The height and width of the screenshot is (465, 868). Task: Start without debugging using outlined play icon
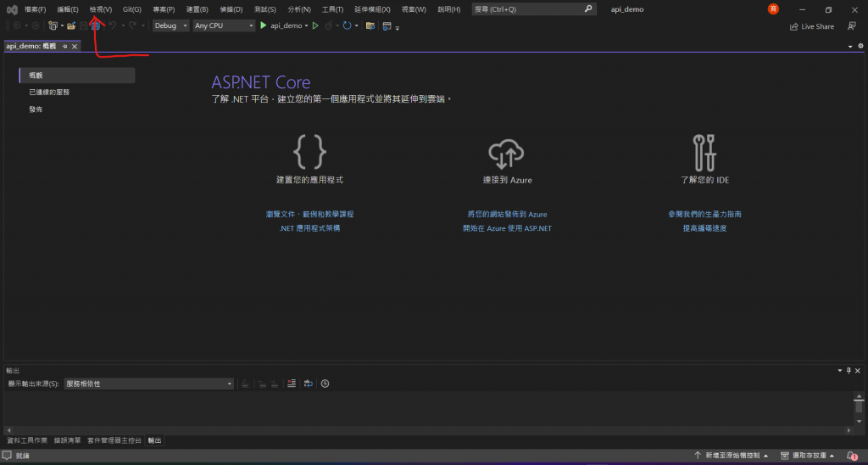(x=315, y=25)
